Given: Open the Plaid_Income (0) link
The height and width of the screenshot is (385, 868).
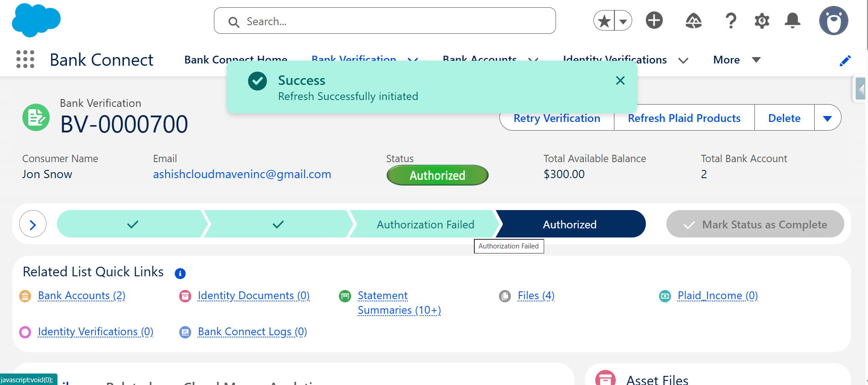Looking at the screenshot, I should [718, 296].
